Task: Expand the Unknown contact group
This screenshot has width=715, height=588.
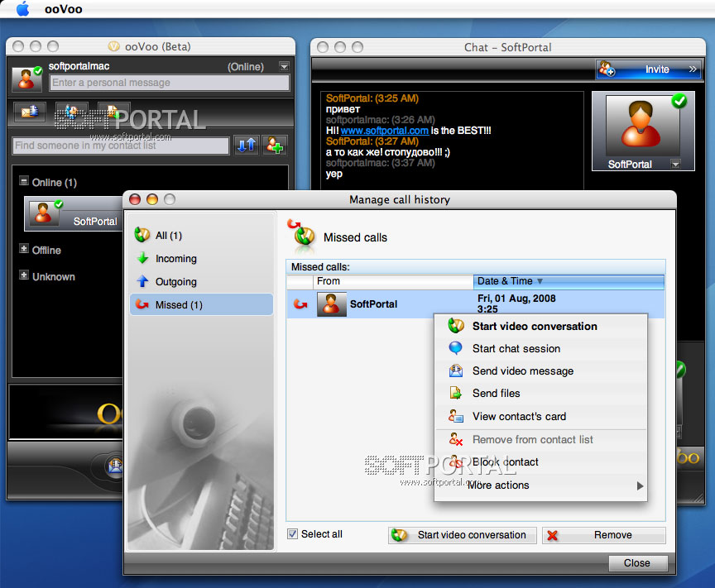Action: pyautogui.click(x=24, y=275)
